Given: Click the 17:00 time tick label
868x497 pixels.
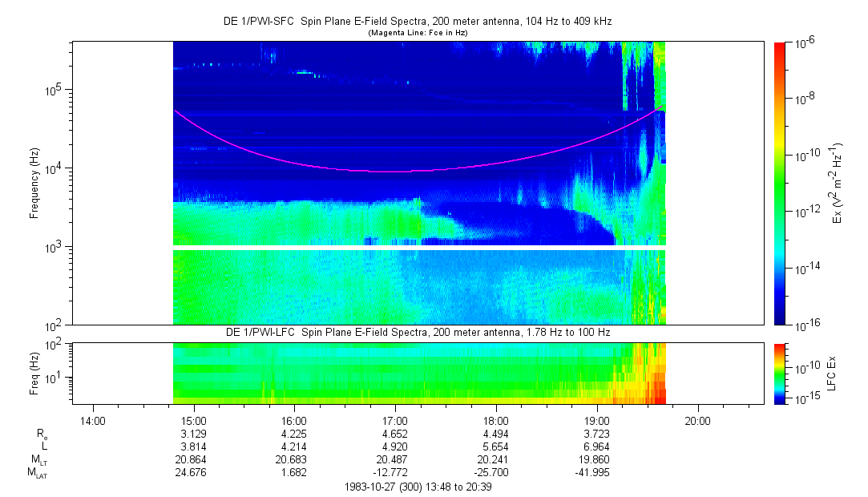Looking at the screenshot, I should tap(394, 421).
